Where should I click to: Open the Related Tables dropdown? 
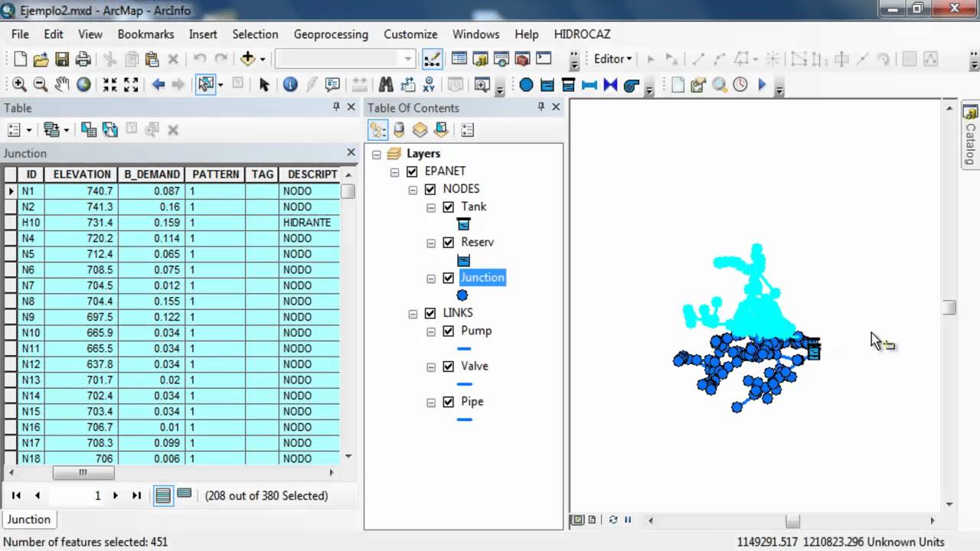coord(56,130)
